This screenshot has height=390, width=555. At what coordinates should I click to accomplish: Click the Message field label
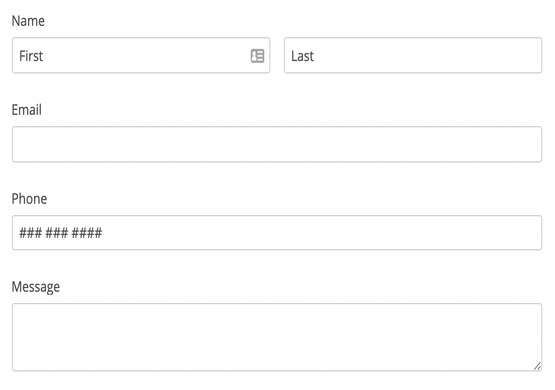[x=36, y=287]
